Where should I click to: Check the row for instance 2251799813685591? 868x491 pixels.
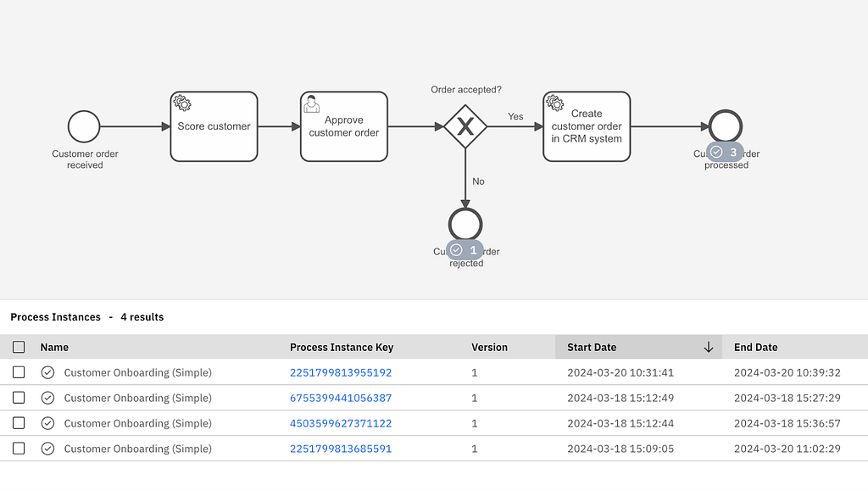(19, 449)
